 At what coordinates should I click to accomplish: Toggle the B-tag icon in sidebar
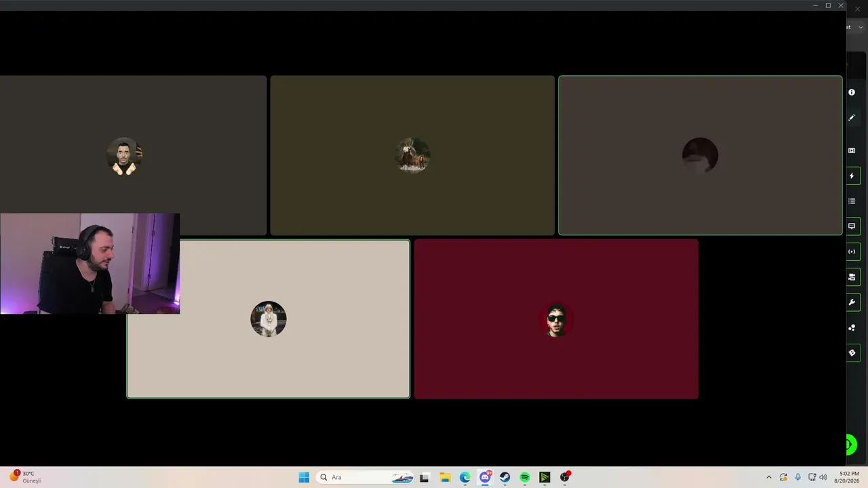[852, 352]
